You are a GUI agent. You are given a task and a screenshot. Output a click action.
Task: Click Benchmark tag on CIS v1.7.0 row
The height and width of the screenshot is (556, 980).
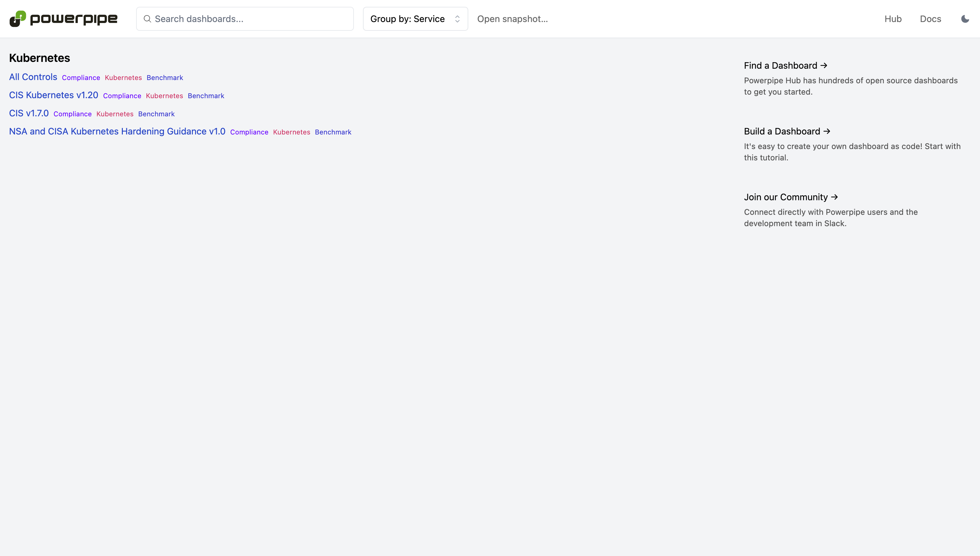point(157,114)
